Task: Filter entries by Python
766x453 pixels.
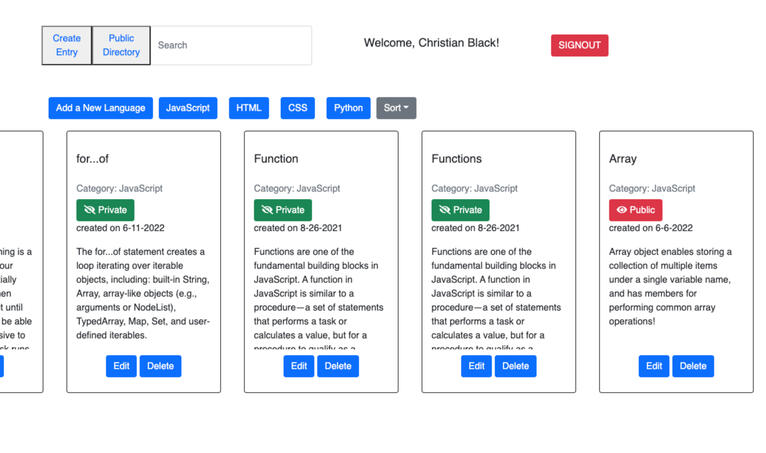Action: 348,108
